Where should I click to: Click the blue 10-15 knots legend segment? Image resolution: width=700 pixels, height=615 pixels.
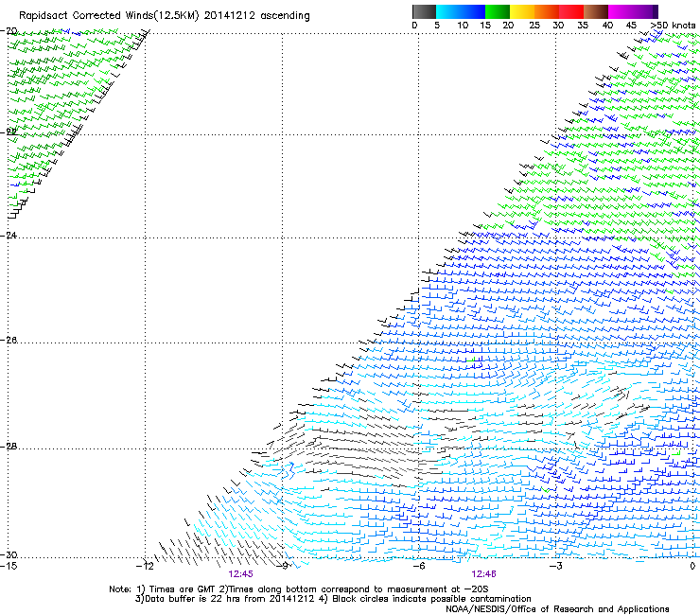point(473,11)
